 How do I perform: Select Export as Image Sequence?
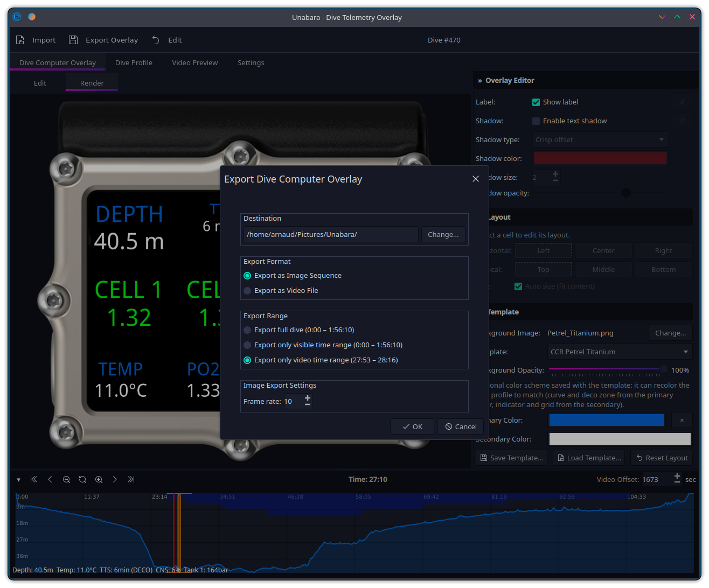point(293,276)
